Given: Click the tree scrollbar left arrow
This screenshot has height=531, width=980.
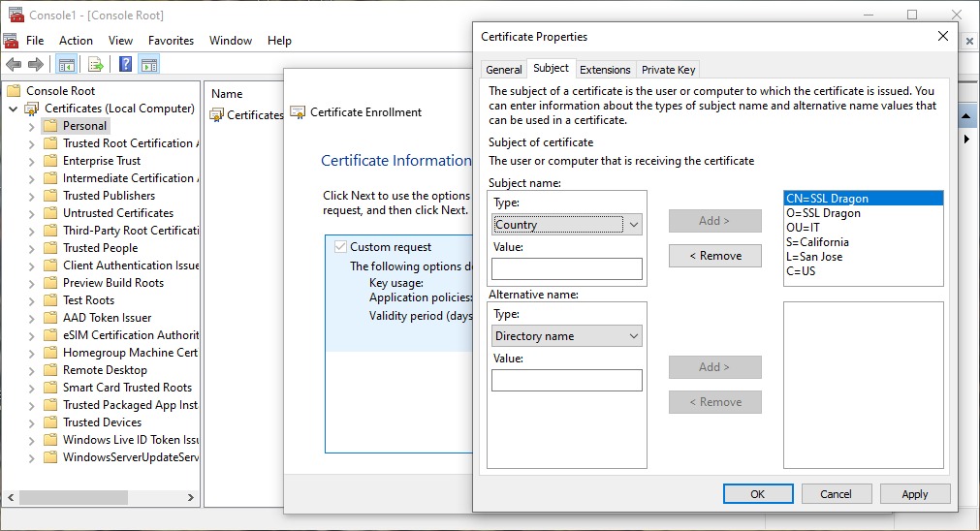Looking at the screenshot, I should [11, 497].
